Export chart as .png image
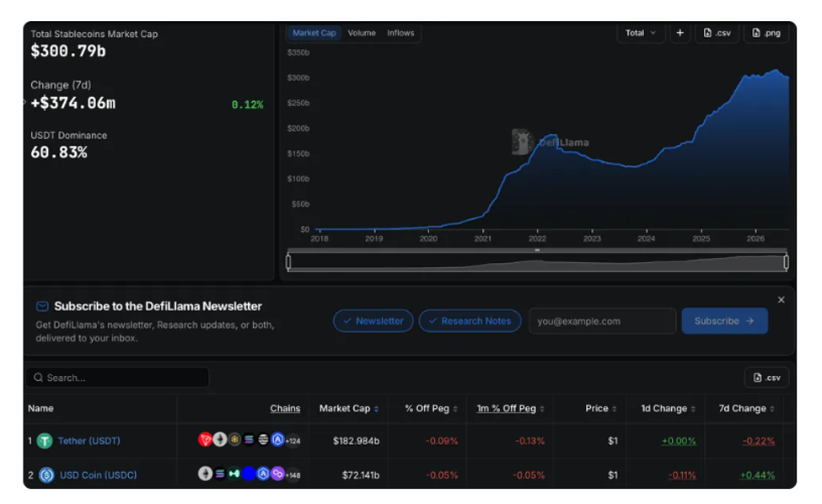Image resolution: width=822 pixels, height=504 pixels. 766,33
